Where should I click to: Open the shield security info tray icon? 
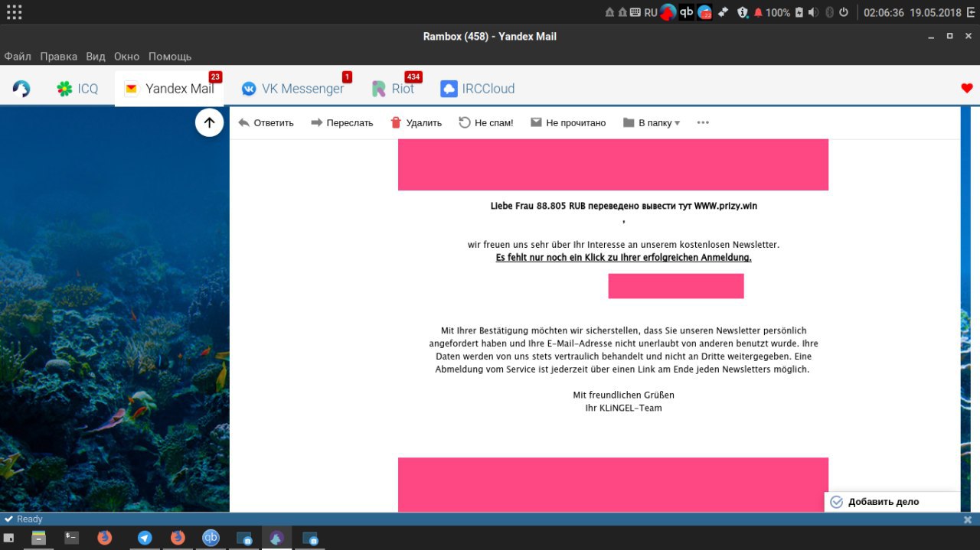pos(743,12)
